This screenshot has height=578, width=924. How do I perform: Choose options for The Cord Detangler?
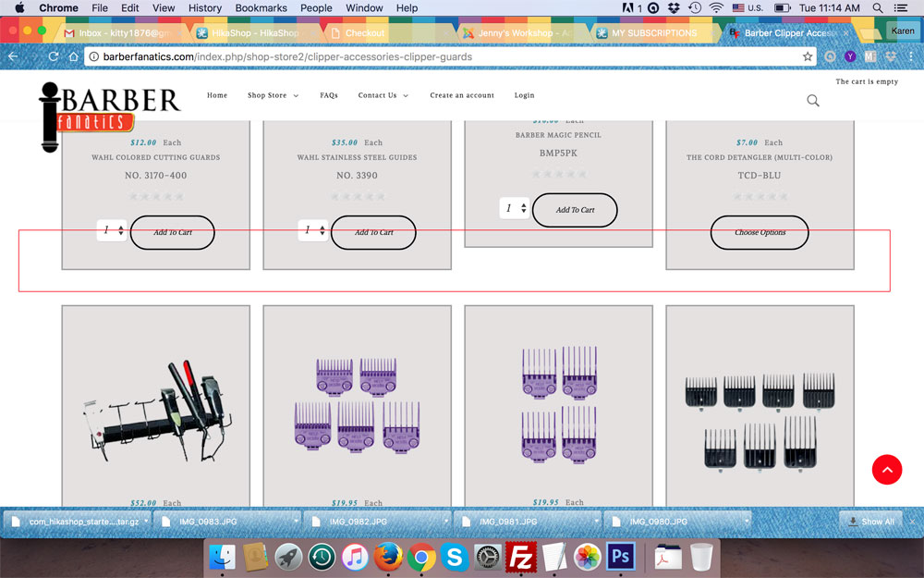pos(760,232)
